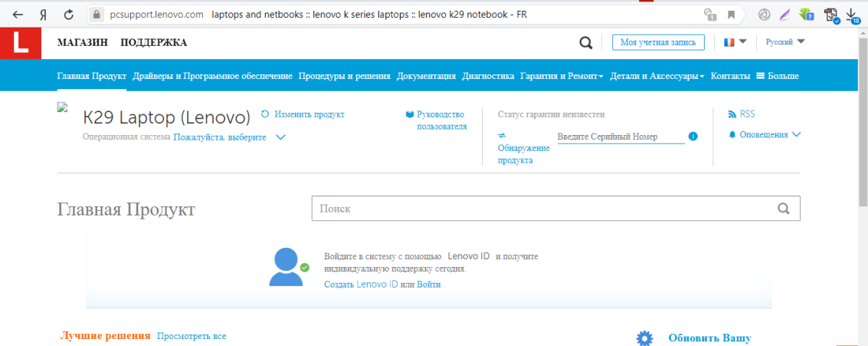Open site search via the header magnifier icon

(x=585, y=43)
